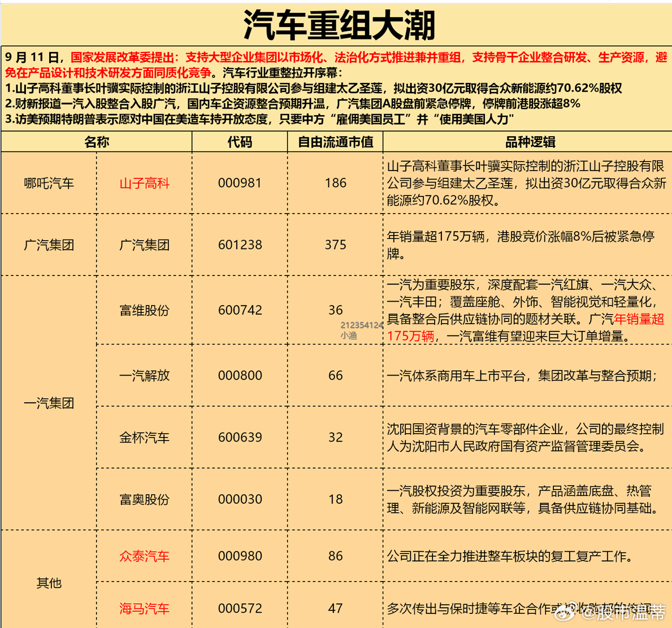Select the 名称 column header
This screenshot has width=672, height=628.
(97, 142)
